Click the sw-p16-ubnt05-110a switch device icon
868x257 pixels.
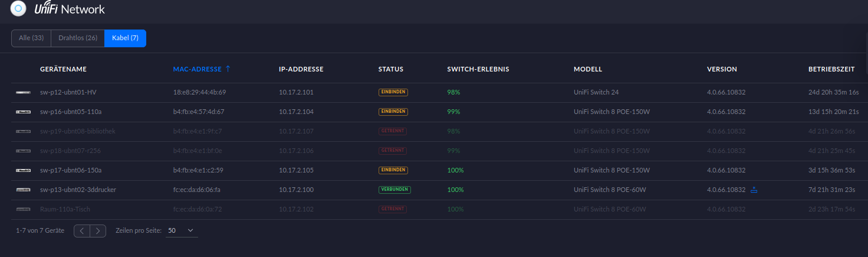(x=23, y=112)
